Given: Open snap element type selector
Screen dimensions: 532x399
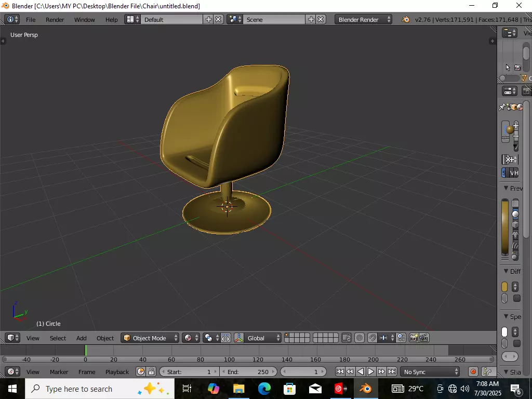Looking at the screenshot, I should pyautogui.click(x=387, y=338).
